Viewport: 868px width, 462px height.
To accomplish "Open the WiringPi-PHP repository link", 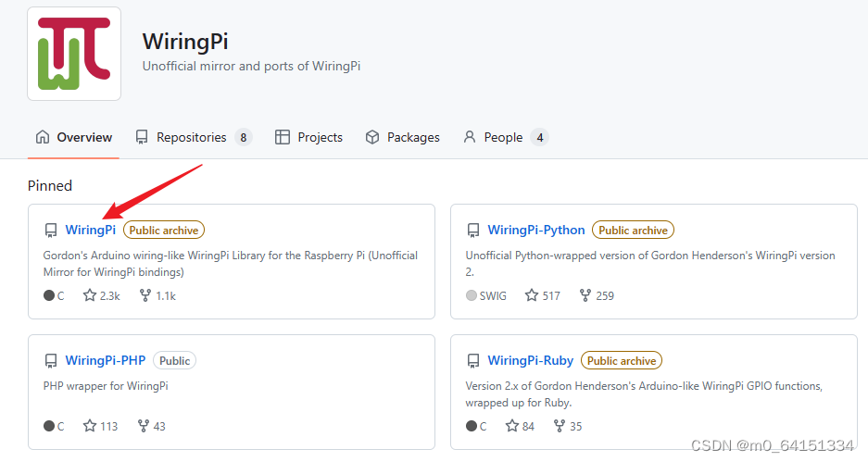I will tap(106, 360).
